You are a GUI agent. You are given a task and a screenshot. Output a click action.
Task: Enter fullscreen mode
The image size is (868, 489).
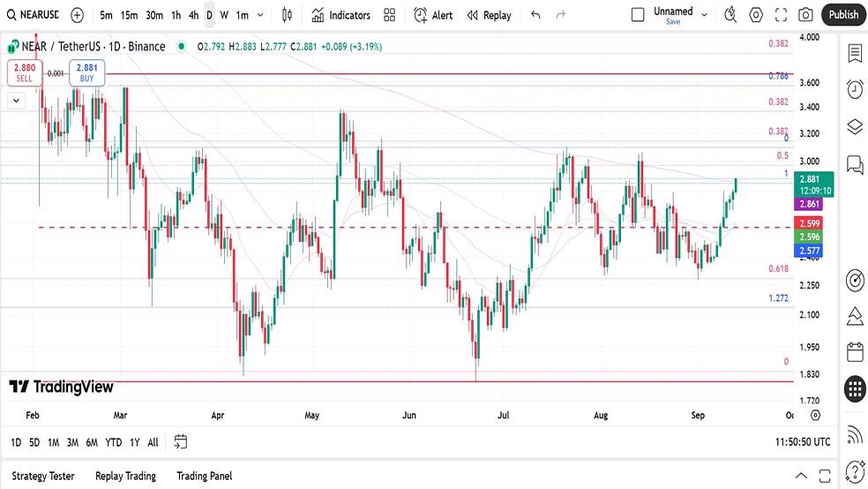coord(781,15)
